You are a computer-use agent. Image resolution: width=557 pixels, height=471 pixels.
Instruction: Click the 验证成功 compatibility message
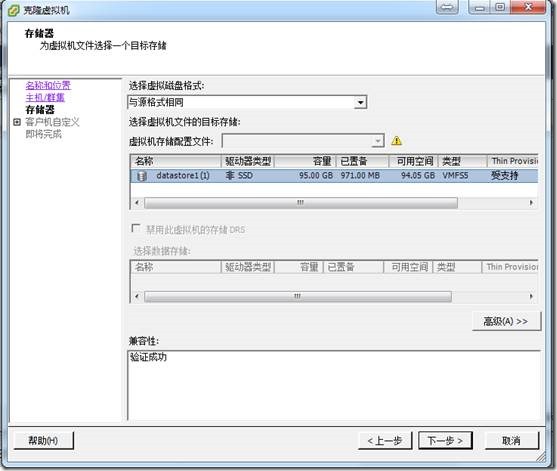point(148,357)
